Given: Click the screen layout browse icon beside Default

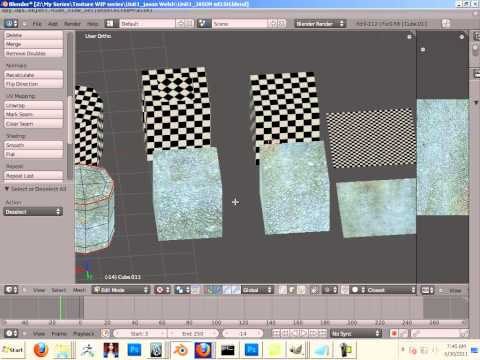Looking at the screenshot, I should (110, 24).
